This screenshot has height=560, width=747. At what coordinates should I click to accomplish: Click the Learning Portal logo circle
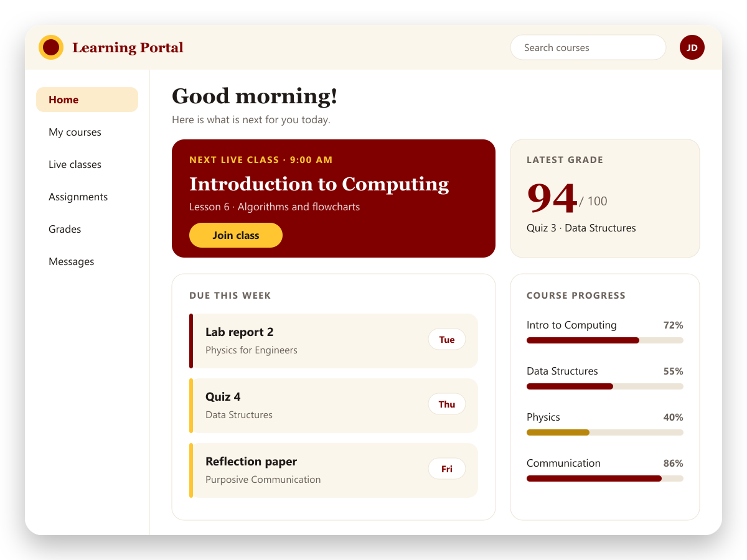tap(51, 47)
